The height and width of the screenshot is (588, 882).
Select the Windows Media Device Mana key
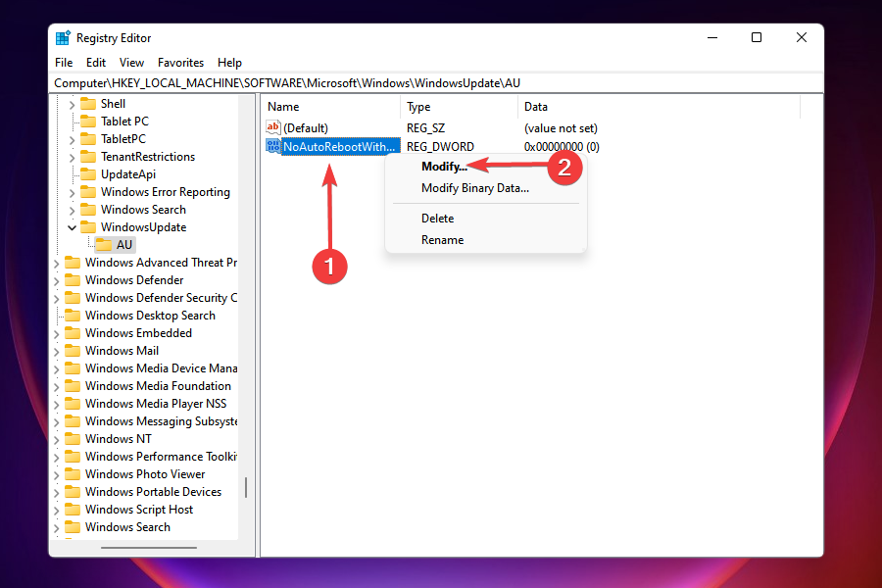click(x=161, y=368)
